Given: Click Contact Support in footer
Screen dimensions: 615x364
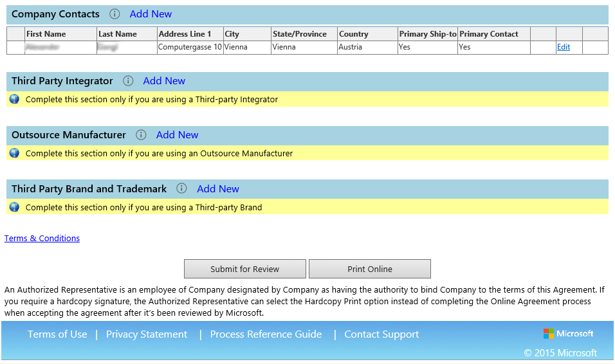Looking at the screenshot, I should (381, 334).
